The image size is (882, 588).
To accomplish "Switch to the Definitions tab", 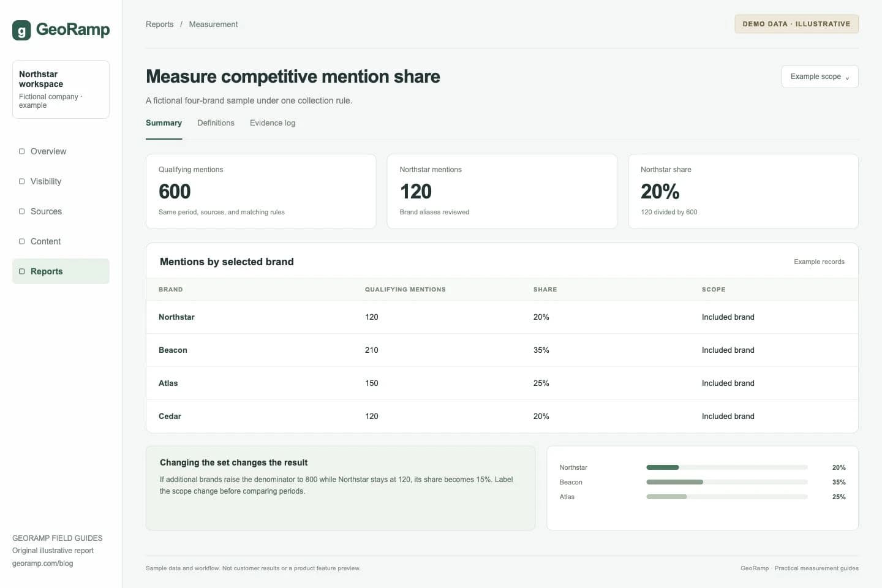I will [216, 123].
